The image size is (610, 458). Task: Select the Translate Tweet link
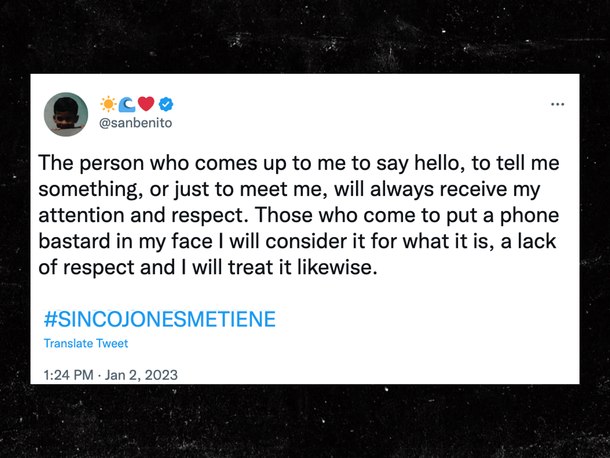86,343
